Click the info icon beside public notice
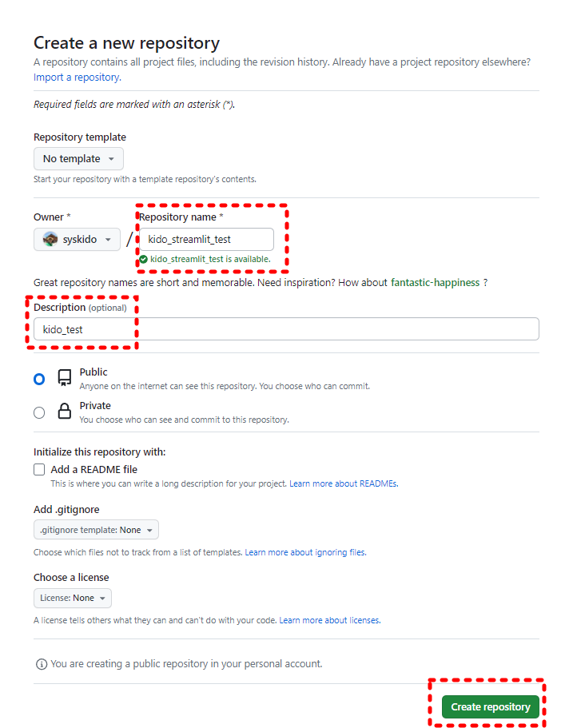 (x=42, y=664)
